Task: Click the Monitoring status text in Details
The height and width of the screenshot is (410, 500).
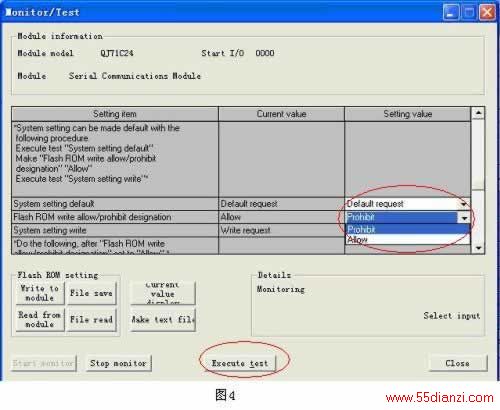Action: tap(281, 289)
